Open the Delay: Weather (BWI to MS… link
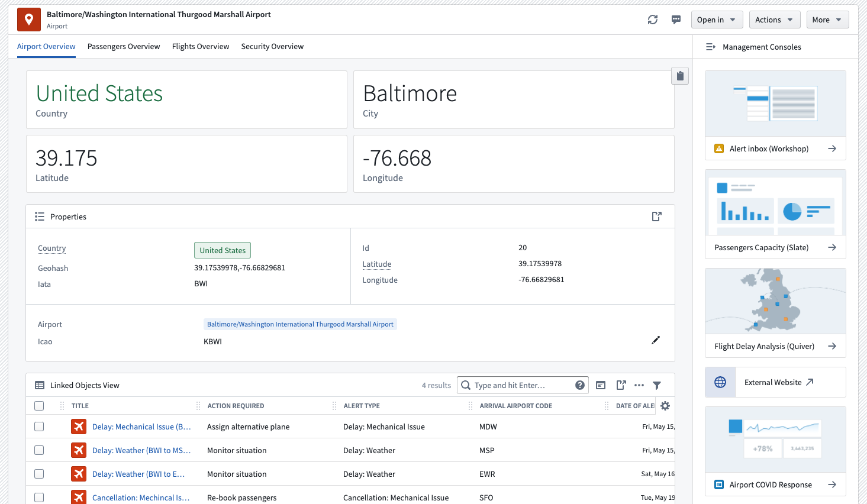 click(141, 450)
